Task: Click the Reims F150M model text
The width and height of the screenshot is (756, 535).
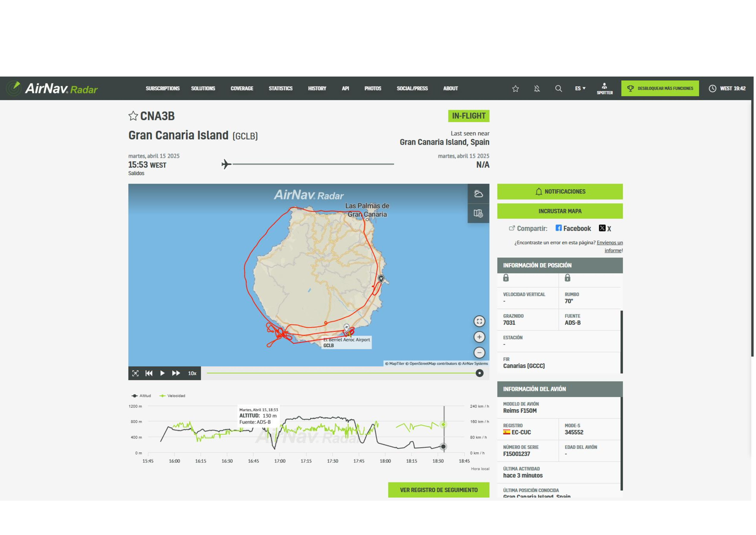Action: (x=520, y=411)
